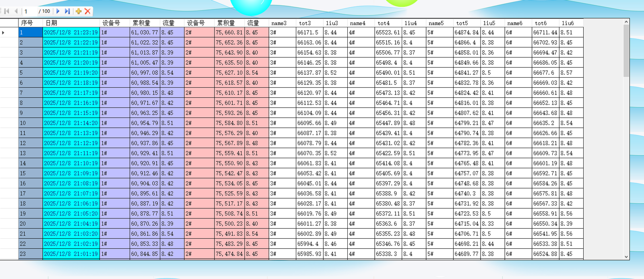This screenshot has width=644, height=279.
Task: Jump to the first record
Action: pos(7,11)
